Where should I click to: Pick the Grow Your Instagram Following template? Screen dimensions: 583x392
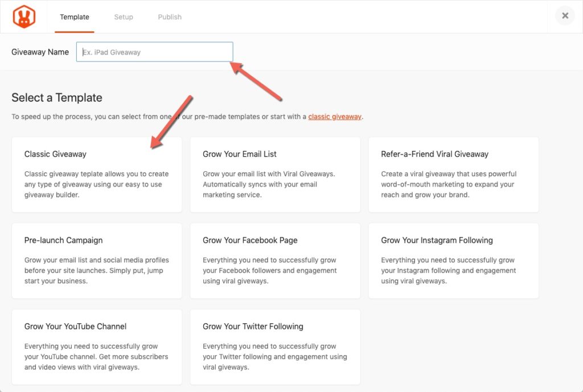pyautogui.click(x=454, y=261)
